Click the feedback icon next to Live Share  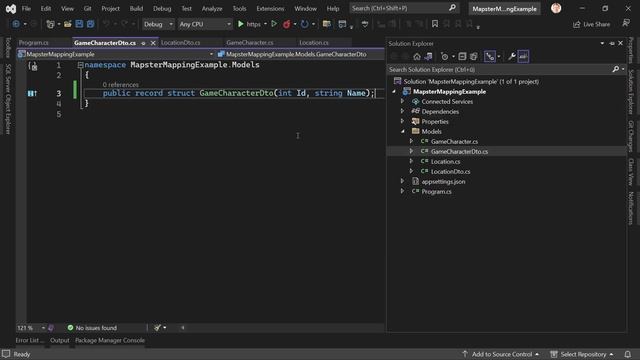point(626,23)
